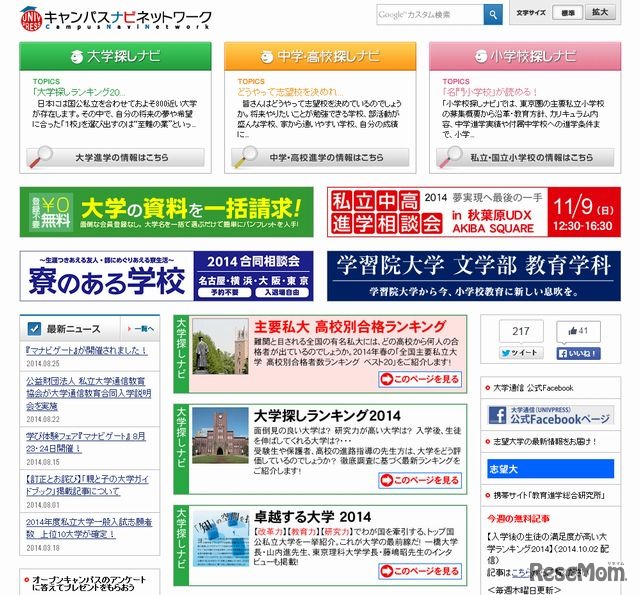
Task: Open topic どうやって志望校を決めれ... in orange card
Action: pos(291,92)
